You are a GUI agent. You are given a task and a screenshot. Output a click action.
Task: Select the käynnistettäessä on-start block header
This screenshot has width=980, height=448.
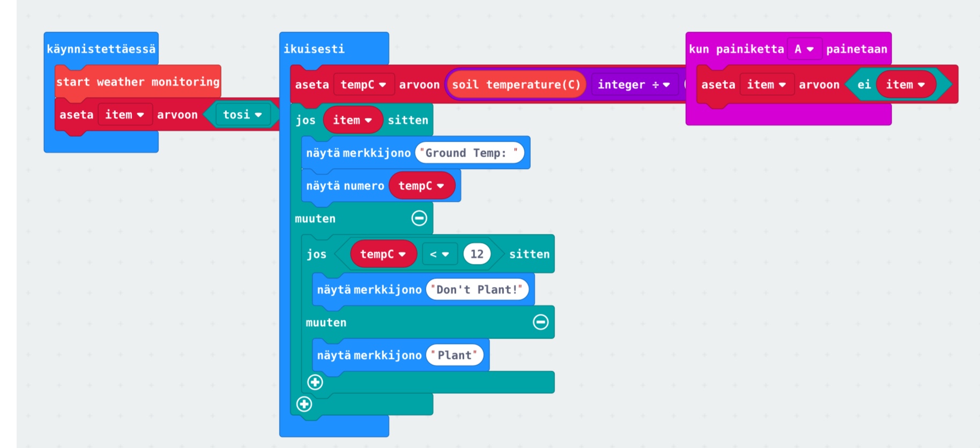101,49
